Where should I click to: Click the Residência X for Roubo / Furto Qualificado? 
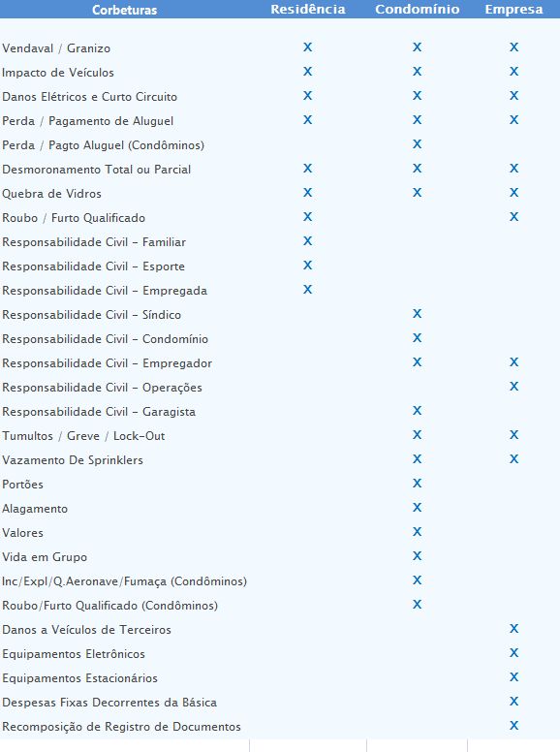(x=307, y=217)
